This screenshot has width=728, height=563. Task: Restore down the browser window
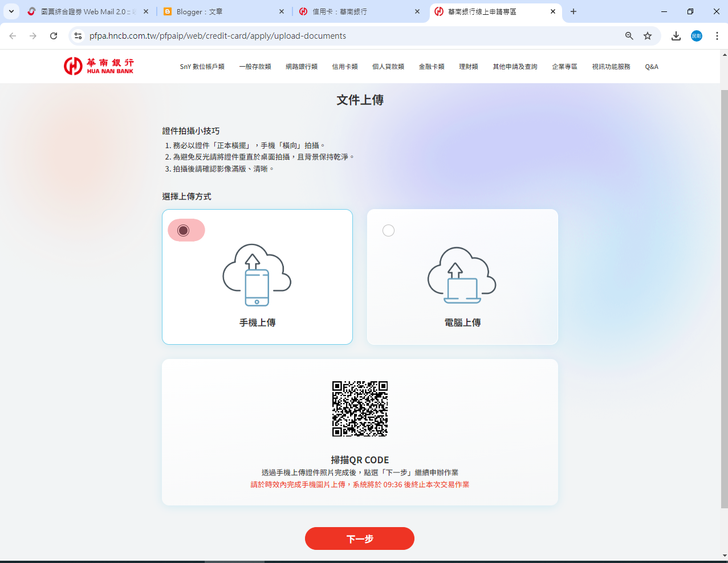[690, 11]
